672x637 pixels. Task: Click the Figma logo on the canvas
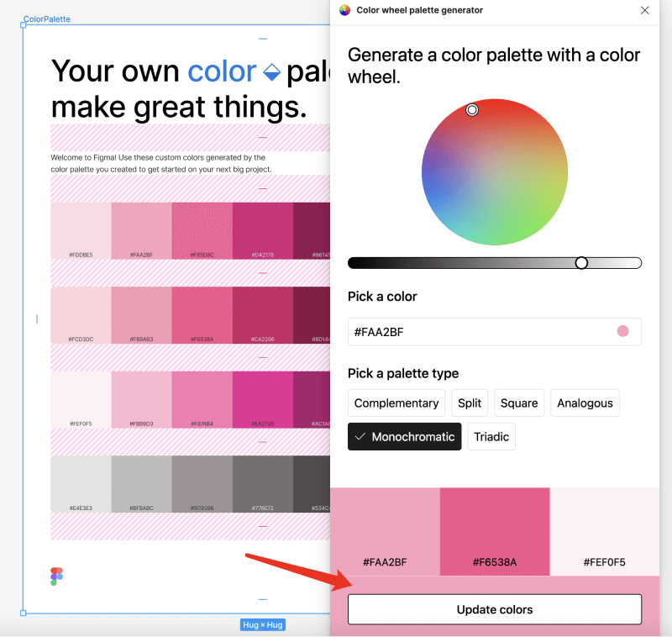55,576
